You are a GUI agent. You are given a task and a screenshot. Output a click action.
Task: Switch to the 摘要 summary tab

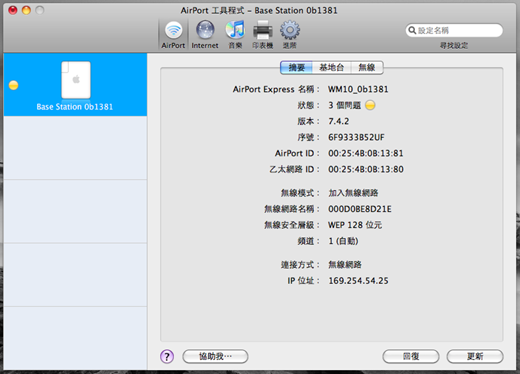[296, 68]
